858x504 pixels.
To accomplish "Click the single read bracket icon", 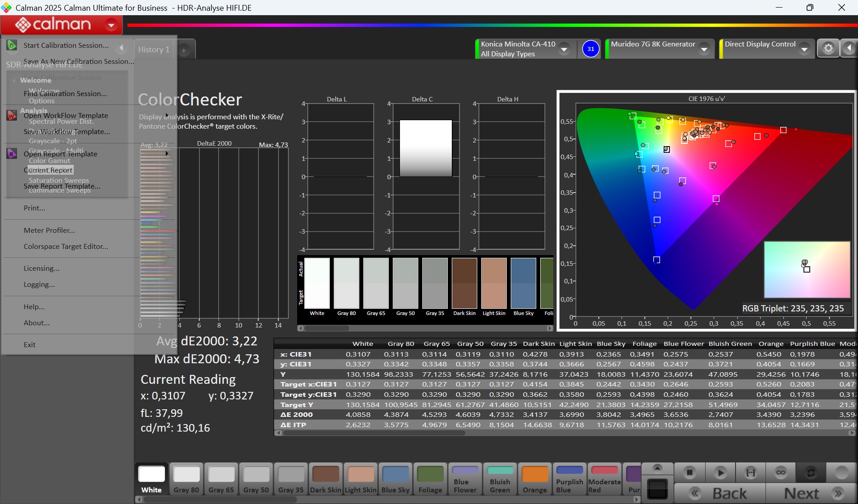I will tap(750, 472).
